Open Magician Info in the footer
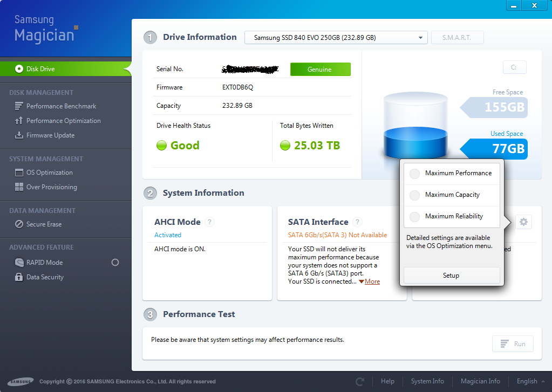 [480, 381]
